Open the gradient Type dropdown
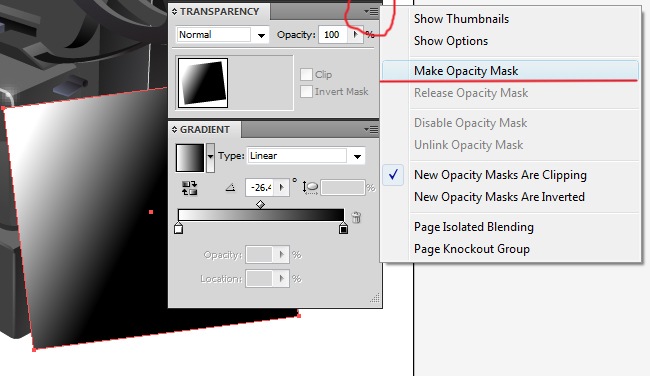This screenshot has width=650, height=376. 357,157
